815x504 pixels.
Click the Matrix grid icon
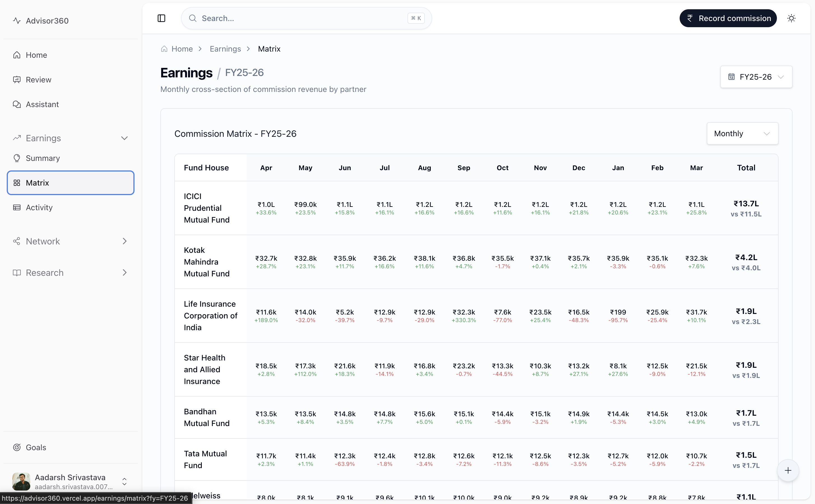(17, 183)
